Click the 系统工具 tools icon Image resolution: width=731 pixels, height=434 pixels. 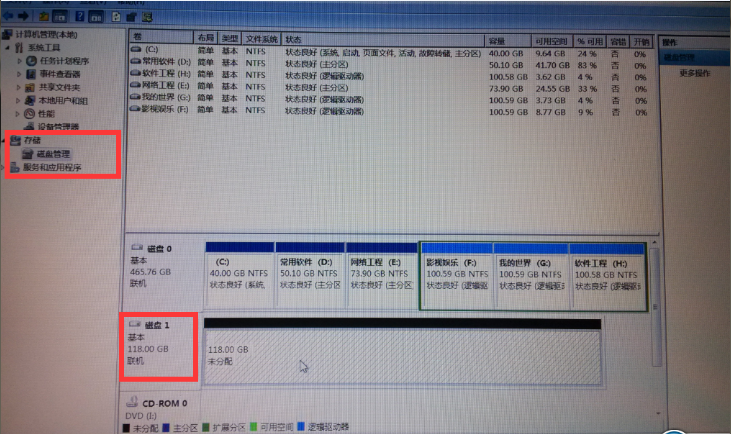[x=20, y=48]
